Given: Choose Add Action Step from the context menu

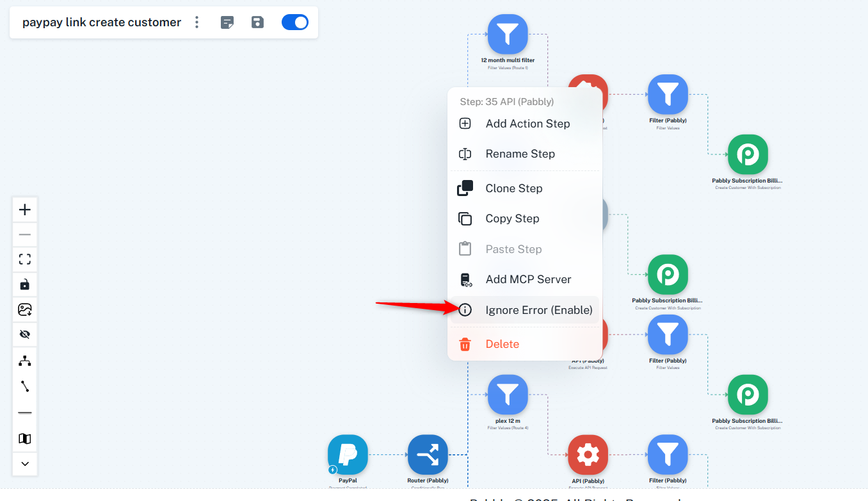Looking at the screenshot, I should coord(525,124).
